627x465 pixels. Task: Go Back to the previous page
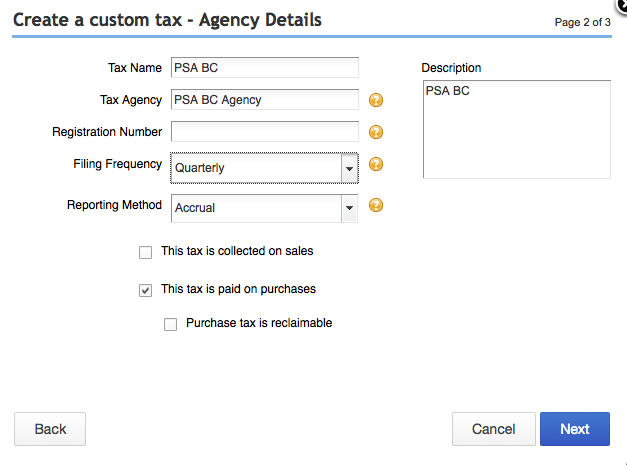click(x=50, y=429)
